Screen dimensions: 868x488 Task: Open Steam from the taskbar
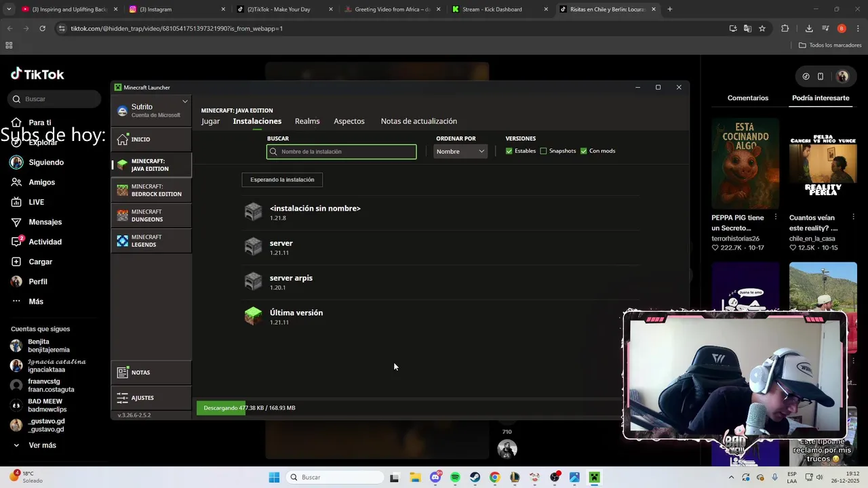tap(475, 477)
